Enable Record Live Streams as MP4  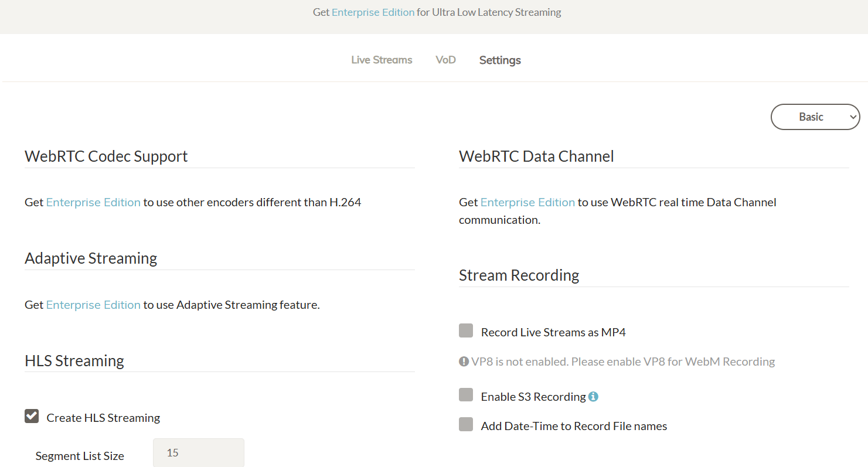(466, 330)
